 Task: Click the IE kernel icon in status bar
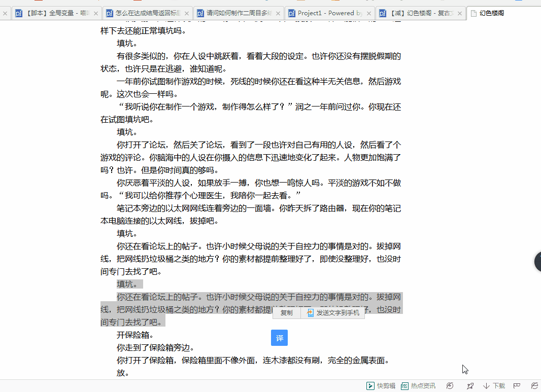[x=534, y=386]
